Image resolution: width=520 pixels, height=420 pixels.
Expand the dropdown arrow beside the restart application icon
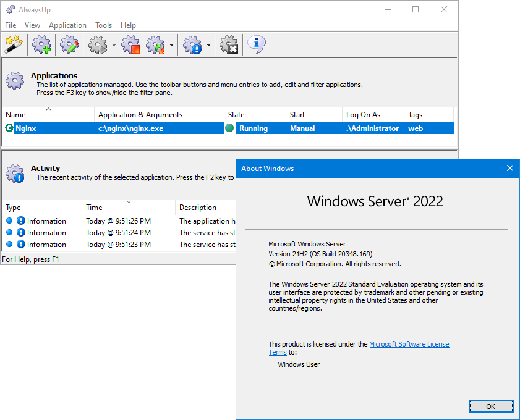click(171, 44)
